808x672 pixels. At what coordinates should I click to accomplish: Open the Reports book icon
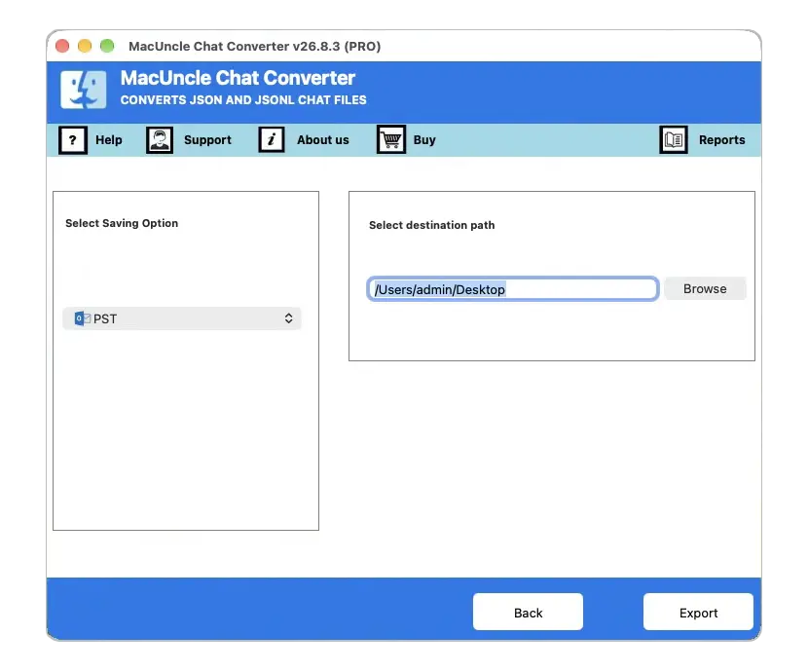pyautogui.click(x=674, y=139)
